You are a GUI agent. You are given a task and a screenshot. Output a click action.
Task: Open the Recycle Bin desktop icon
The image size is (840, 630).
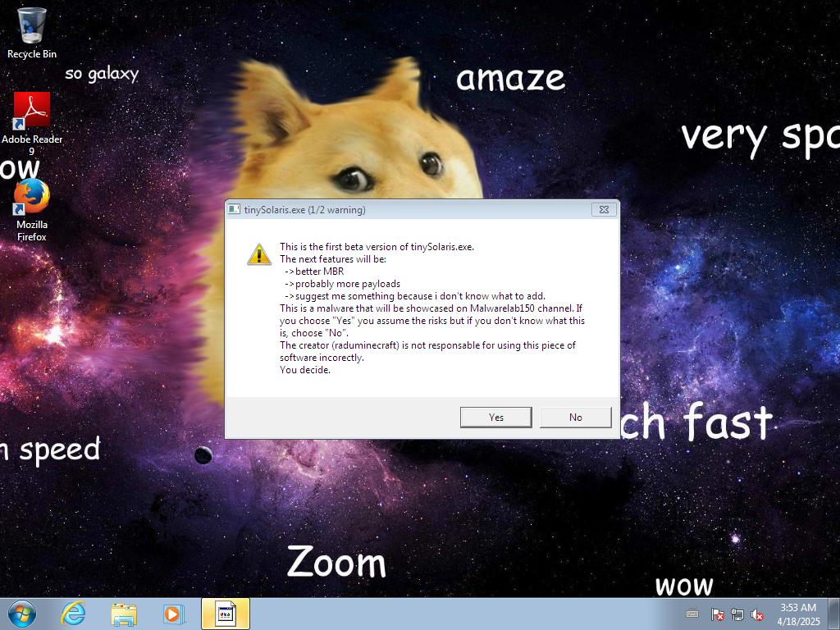pyautogui.click(x=32, y=32)
